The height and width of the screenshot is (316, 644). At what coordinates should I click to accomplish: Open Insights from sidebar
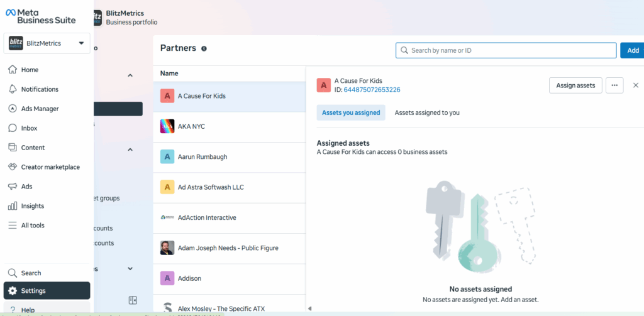[x=32, y=206]
